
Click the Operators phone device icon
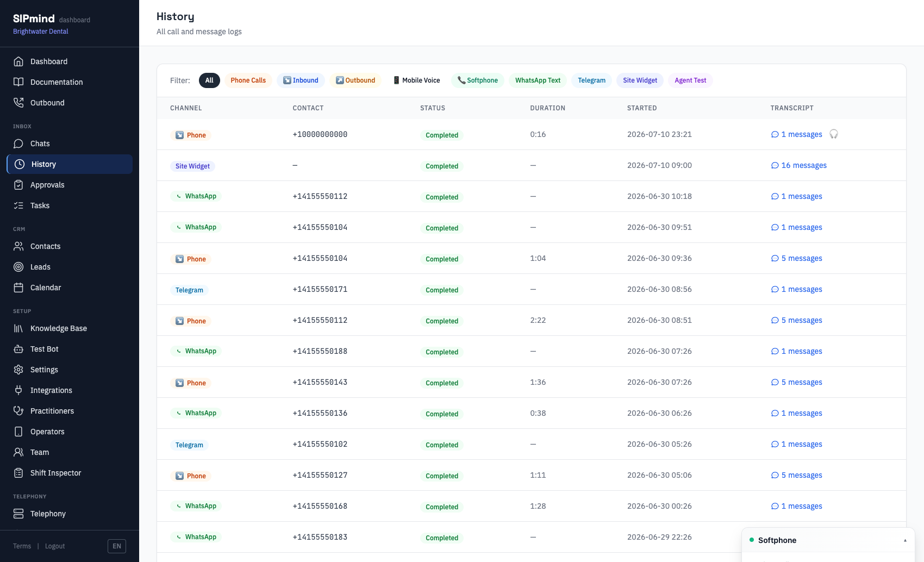coord(18,432)
